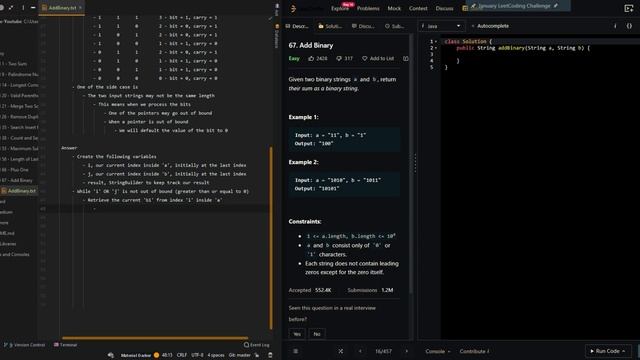This screenshot has height=360, width=640.
Task: Go to next problem arrow
Action: (x=407, y=351)
